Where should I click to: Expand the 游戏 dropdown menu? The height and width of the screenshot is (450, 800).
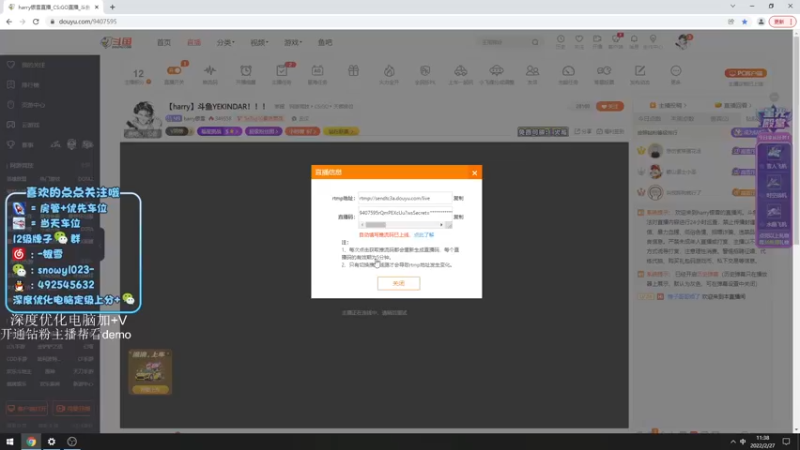[293, 42]
